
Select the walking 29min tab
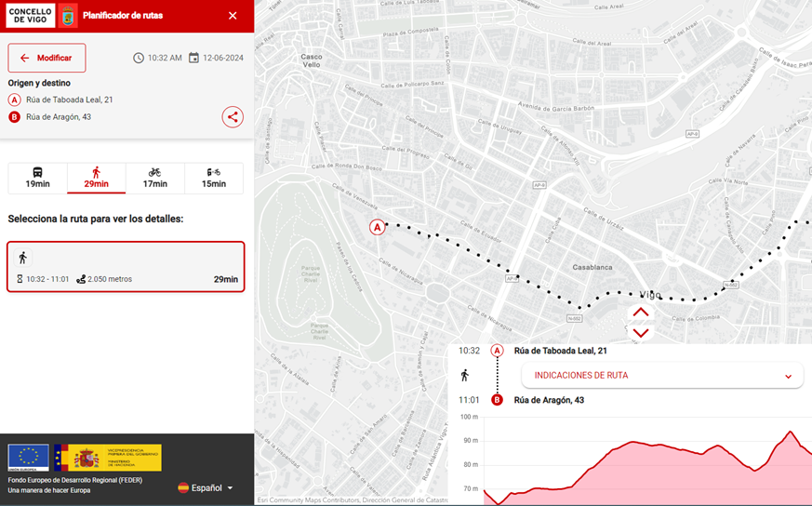pos(96,178)
